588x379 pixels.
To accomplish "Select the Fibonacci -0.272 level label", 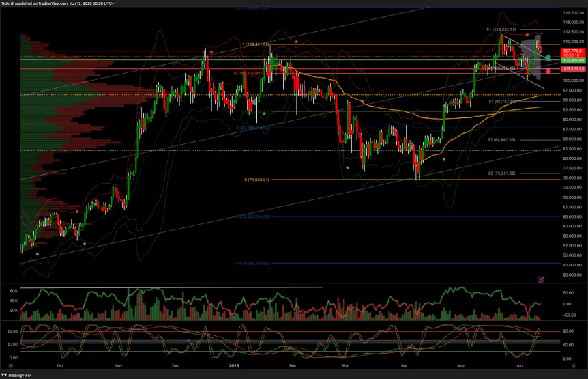I will [x=253, y=216].
